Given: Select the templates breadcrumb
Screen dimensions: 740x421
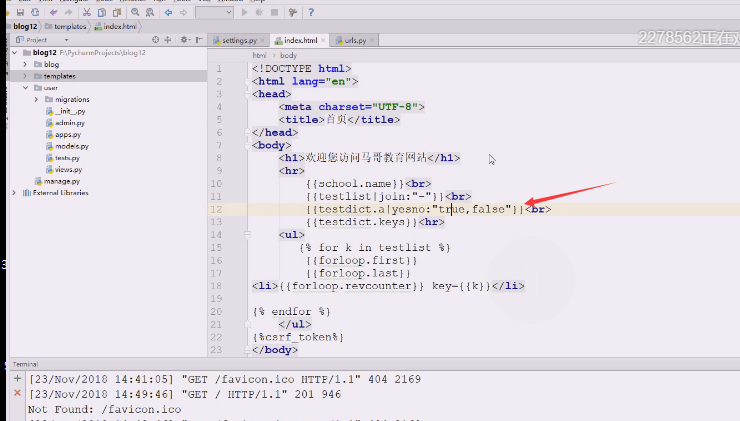Looking at the screenshot, I should [x=66, y=26].
